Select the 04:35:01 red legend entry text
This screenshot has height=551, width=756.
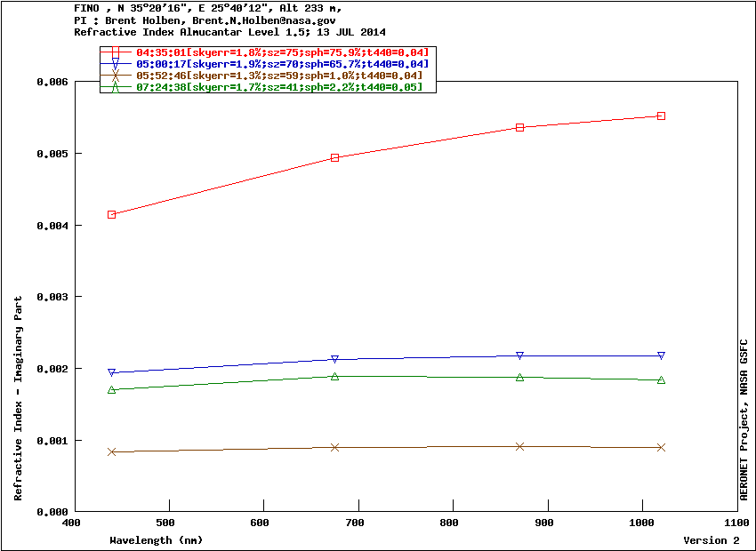point(282,52)
